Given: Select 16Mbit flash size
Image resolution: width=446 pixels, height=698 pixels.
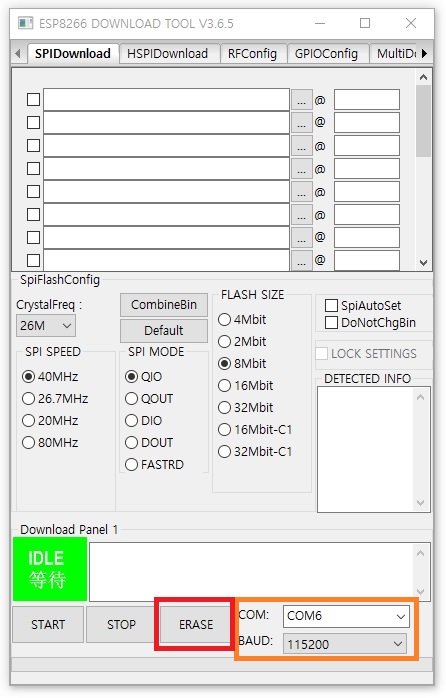Looking at the screenshot, I should point(246,386).
